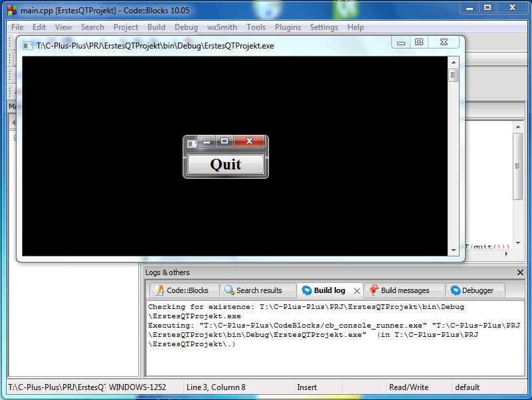Close the Logs & others panel
The width and height of the screenshot is (532, 400).
(x=520, y=272)
